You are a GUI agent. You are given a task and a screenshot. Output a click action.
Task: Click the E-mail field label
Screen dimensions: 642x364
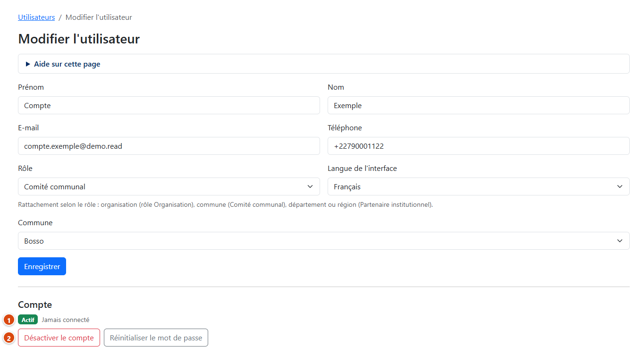tap(28, 127)
